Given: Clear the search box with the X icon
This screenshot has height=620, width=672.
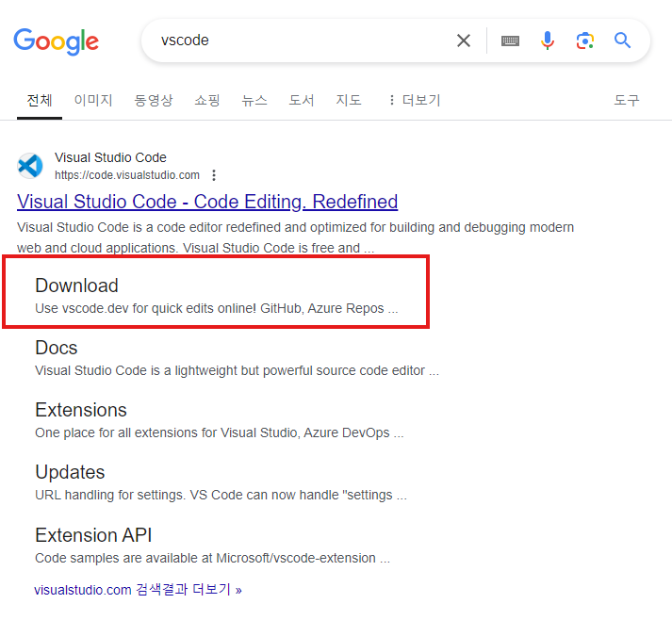Looking at the screenshot, I should click(x=464, y=41).
